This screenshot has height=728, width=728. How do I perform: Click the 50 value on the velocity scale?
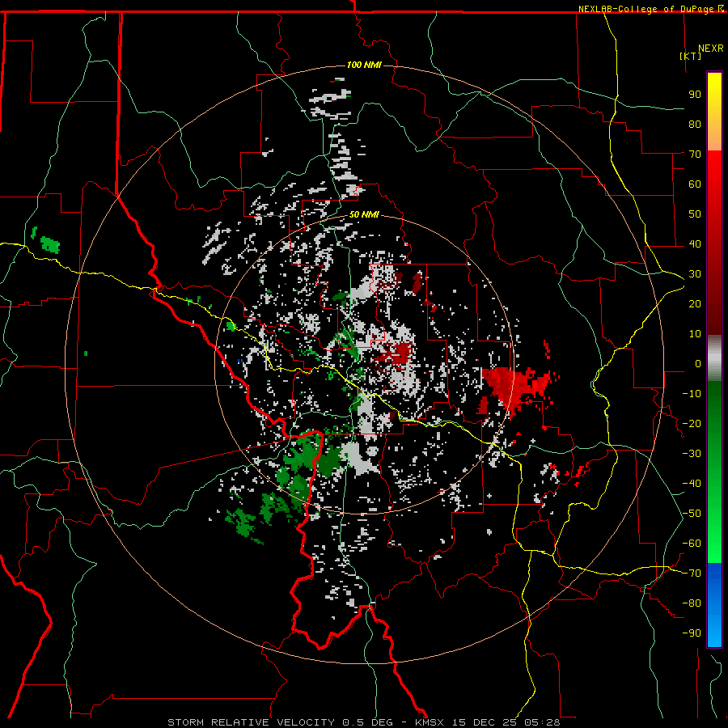[x=695, y=214]
